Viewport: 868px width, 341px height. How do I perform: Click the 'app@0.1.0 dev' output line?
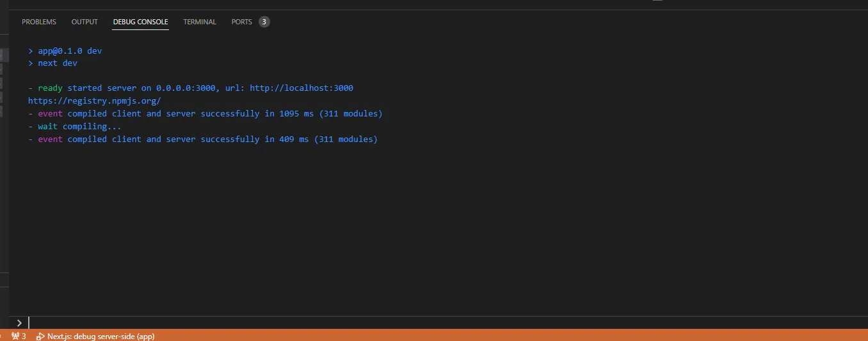point(69,51)
